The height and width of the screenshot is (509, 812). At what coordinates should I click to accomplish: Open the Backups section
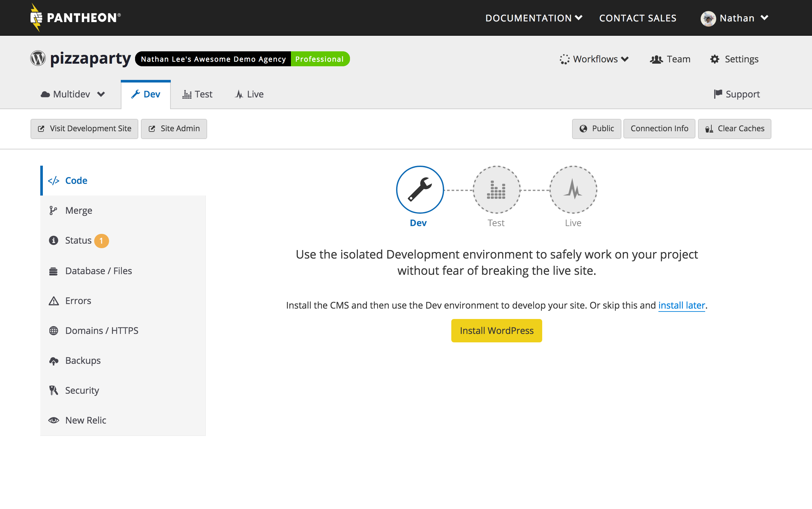(x=123, y=361)
